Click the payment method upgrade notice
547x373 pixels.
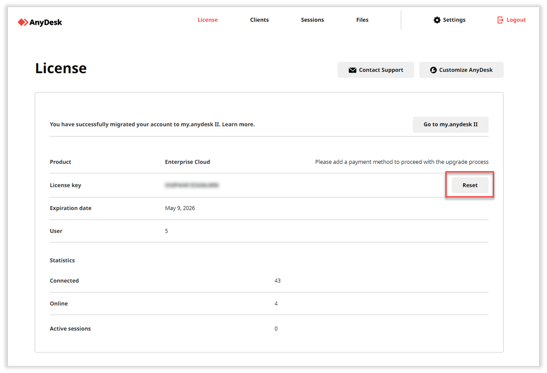pos(402,162)
